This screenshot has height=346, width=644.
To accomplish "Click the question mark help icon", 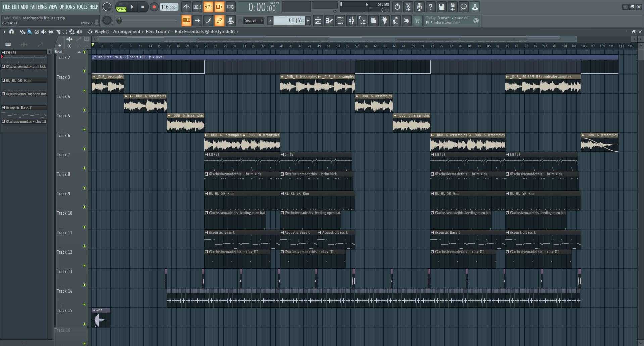I will pyautogui.click(x=431, y=7).
